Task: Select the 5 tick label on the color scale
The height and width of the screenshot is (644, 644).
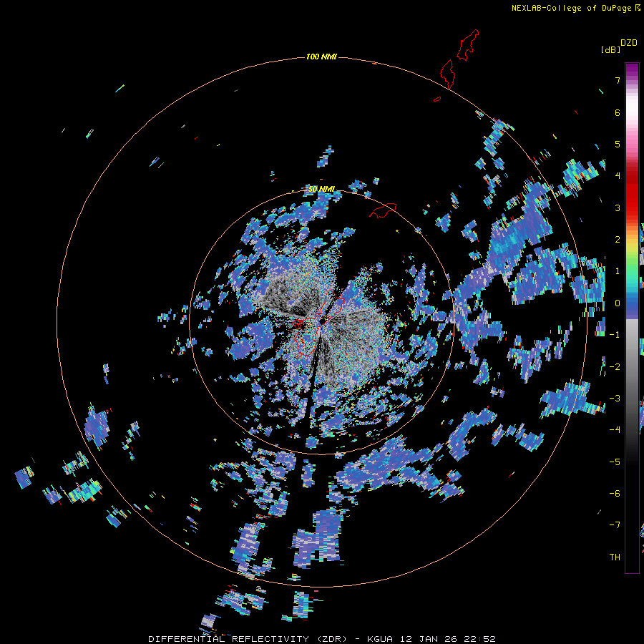Action: pos(617,144)
